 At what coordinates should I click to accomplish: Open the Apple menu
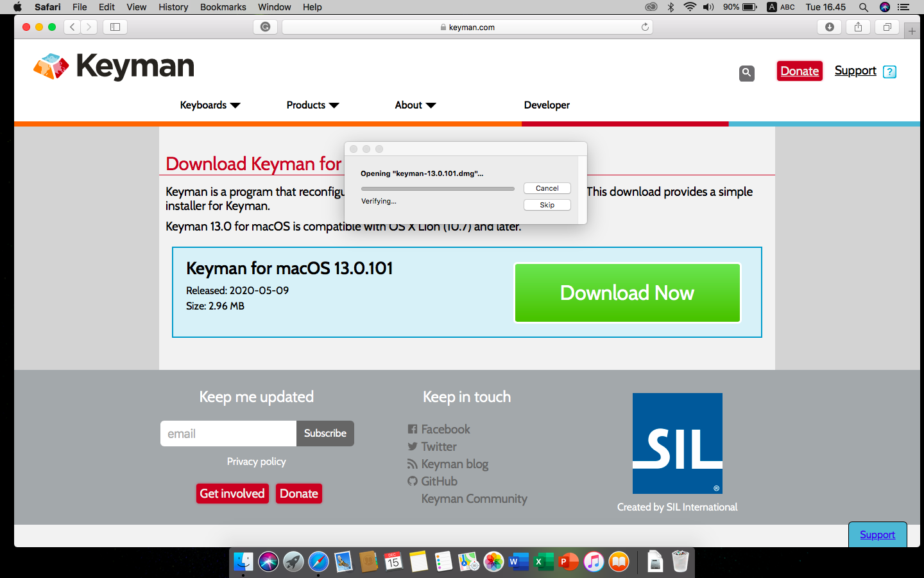point(17,7)
